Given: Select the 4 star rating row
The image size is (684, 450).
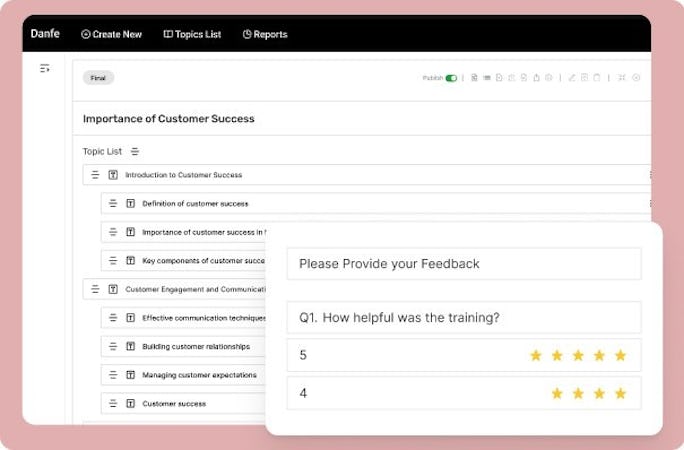Looking at the screenshot, I should coord(463,393).
